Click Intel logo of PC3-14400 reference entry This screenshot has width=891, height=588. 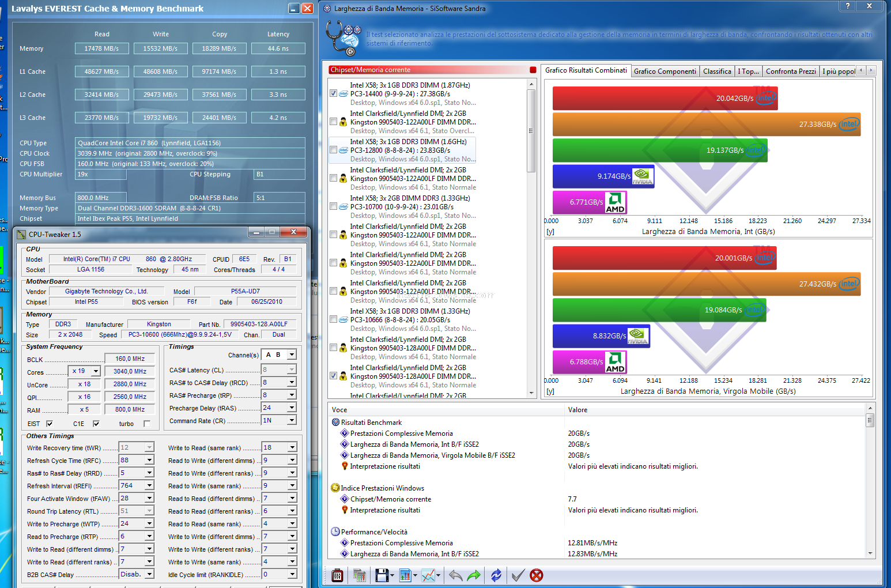[x=343, y=93]
